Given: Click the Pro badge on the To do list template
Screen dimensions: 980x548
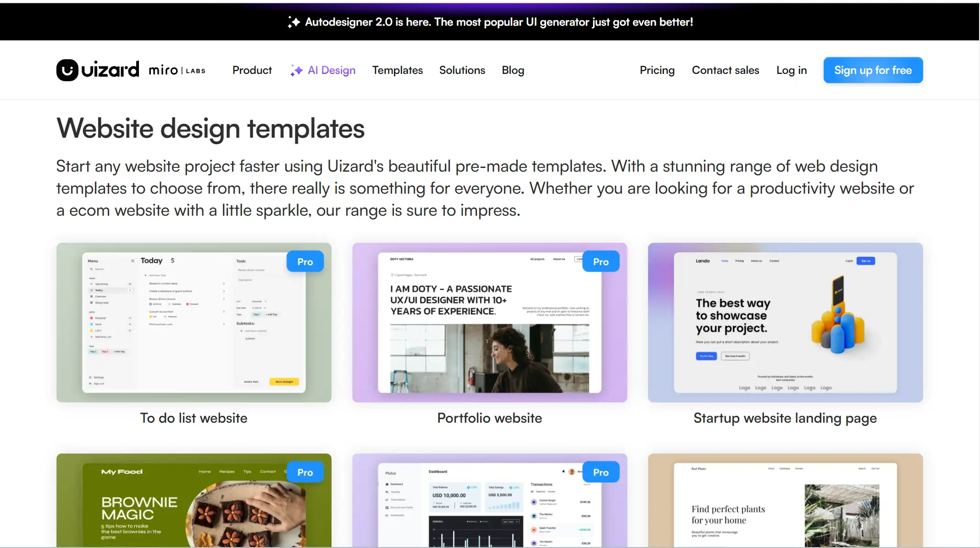Looking at the screenshot, I should click(x=305, y=261).
